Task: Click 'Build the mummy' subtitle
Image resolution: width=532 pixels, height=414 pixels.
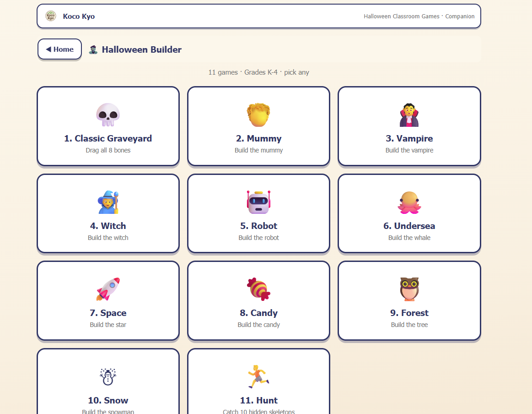Action: tap(258, 150)
